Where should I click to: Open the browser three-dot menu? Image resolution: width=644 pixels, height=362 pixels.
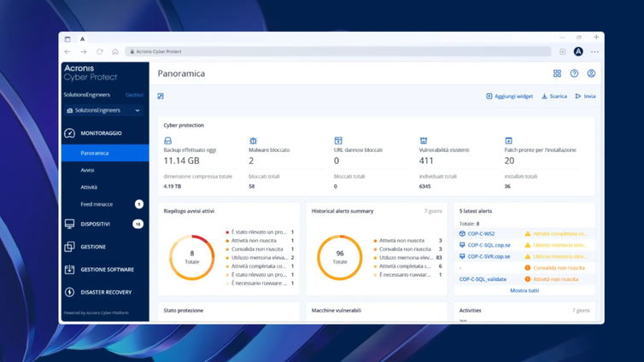coord(594,52)
